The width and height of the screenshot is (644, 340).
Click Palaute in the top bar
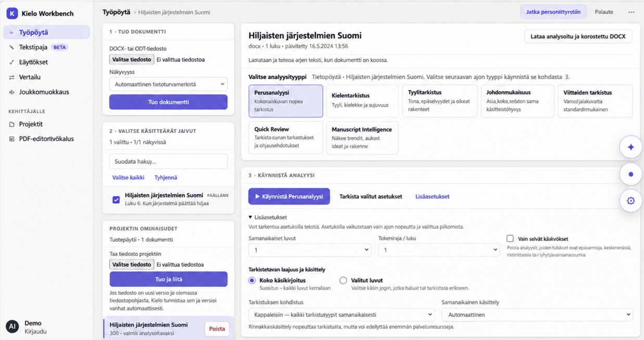(604, 12)
